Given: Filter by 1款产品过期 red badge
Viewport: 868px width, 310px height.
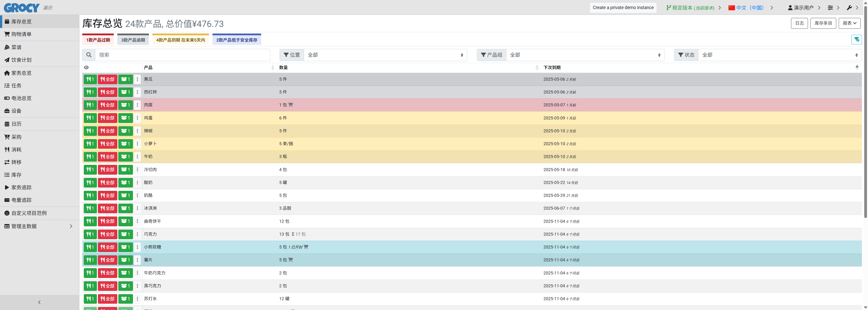Looking at the screenshot, I should point(98,40).
